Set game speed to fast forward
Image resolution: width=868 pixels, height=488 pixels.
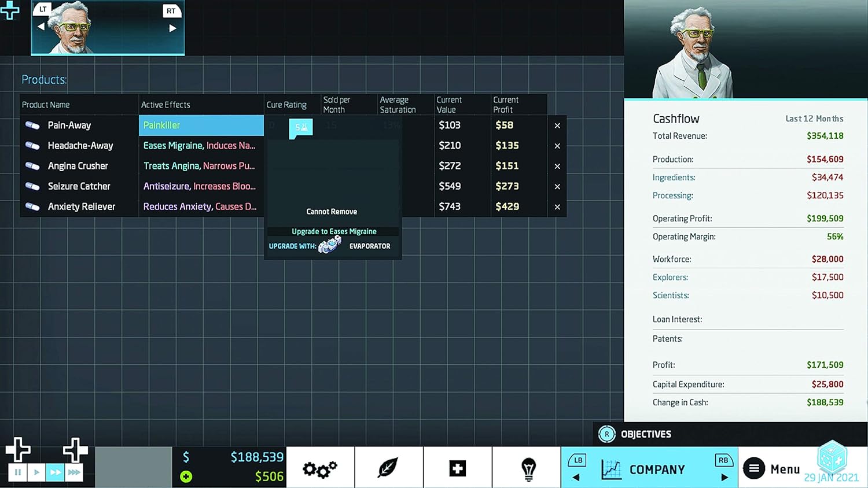tap(56, 472)
